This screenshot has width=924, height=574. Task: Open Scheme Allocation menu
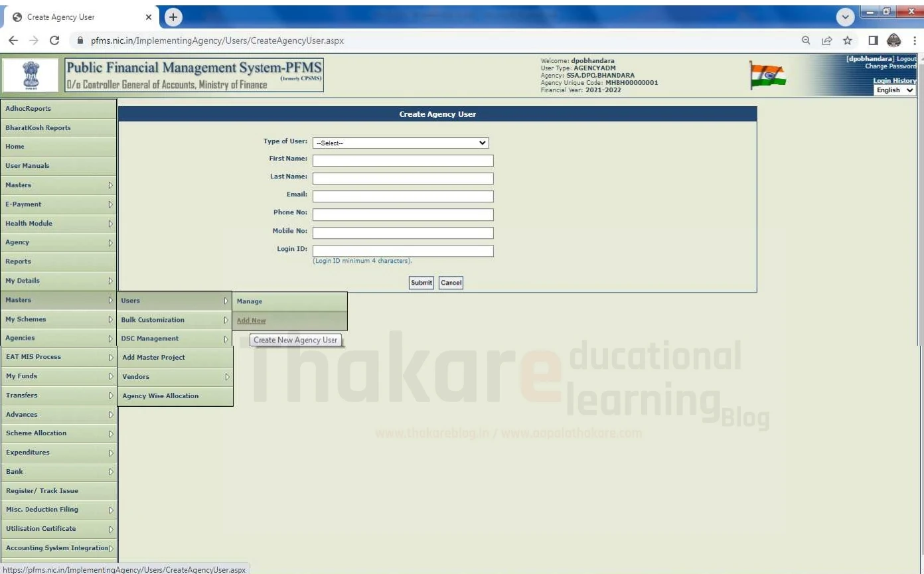58,433
